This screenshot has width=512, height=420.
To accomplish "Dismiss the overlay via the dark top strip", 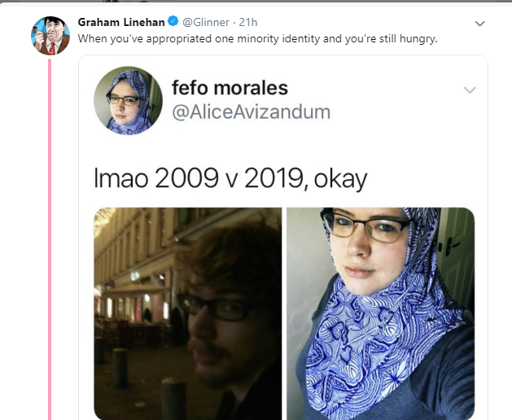I will 256,2.
